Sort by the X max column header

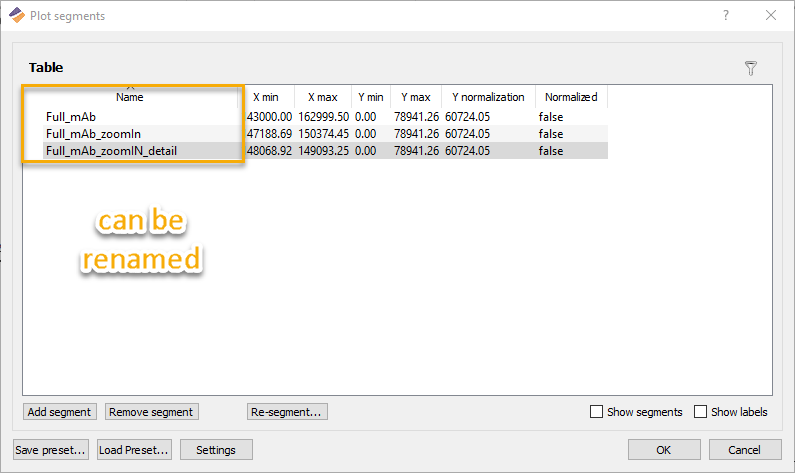click(x=323, y=97)
